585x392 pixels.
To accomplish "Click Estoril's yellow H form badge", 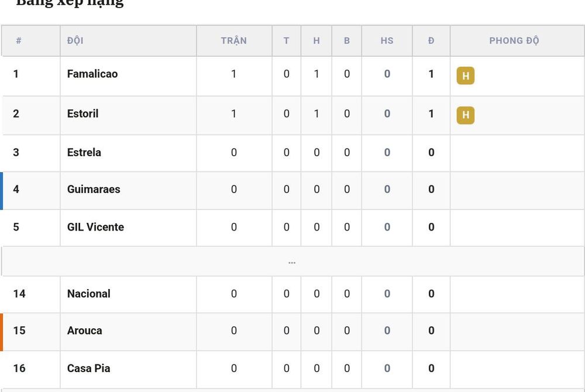I will click(x=465, y=115).
